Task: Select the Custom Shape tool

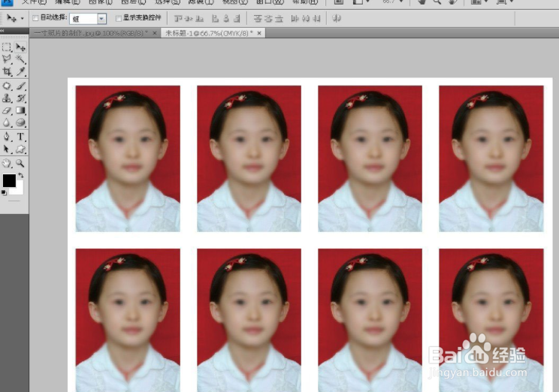Action: (21, 149)
